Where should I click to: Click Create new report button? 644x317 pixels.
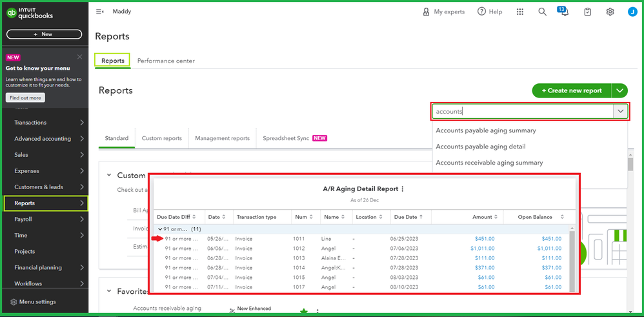coord(572,90)
